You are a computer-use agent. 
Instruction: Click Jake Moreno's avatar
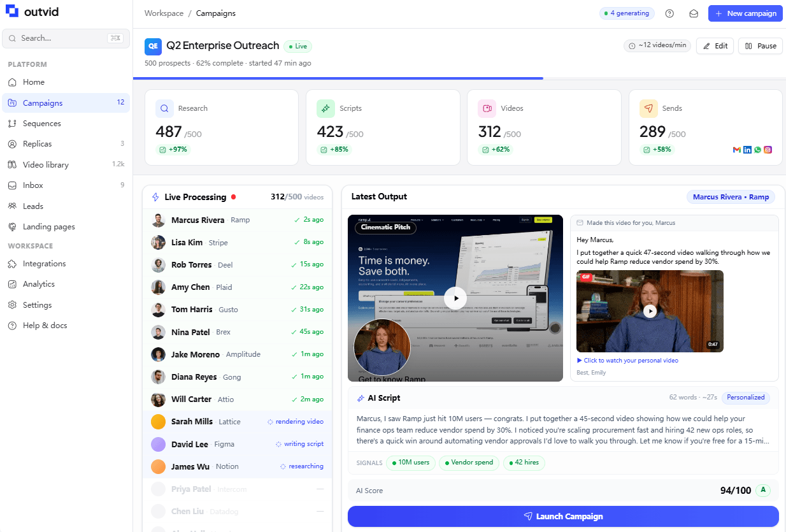tap(158, 354)
